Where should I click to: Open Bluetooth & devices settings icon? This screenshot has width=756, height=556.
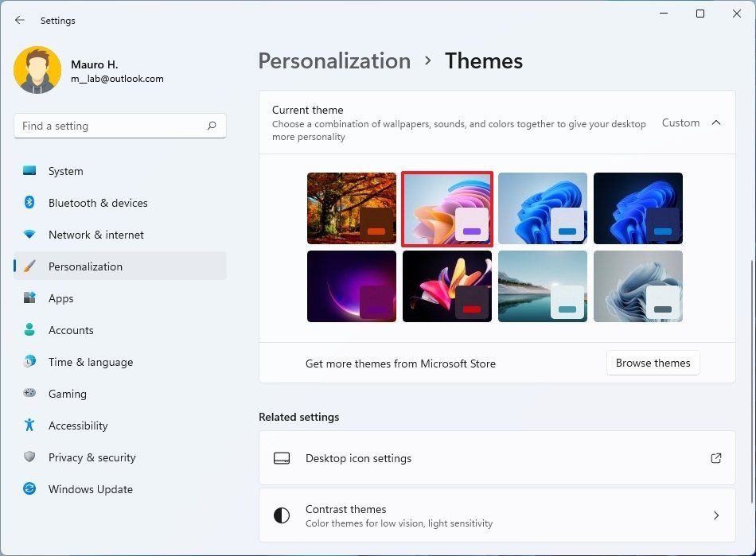point(29,203)
